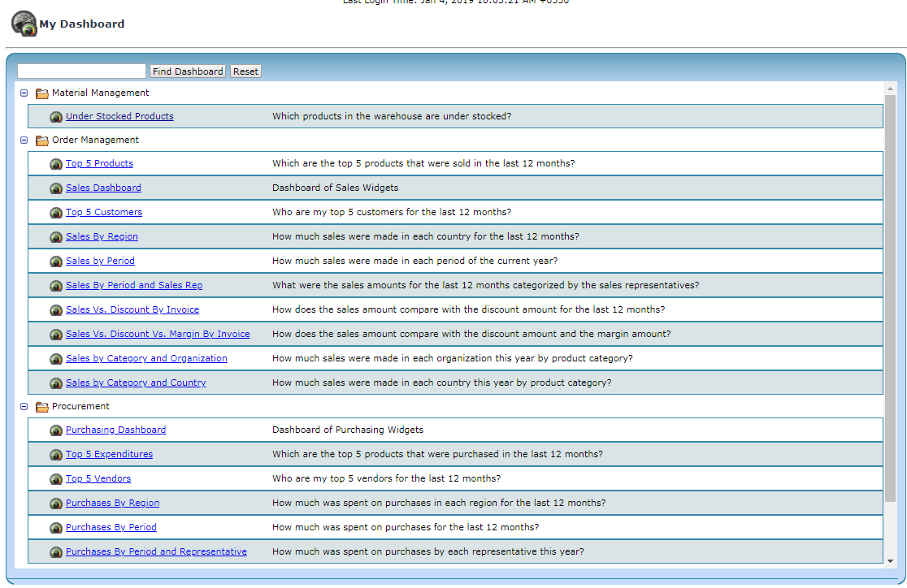Open the Top 5 Customers dashboard
Screen dimensions: 907x588
pos(104,212)
